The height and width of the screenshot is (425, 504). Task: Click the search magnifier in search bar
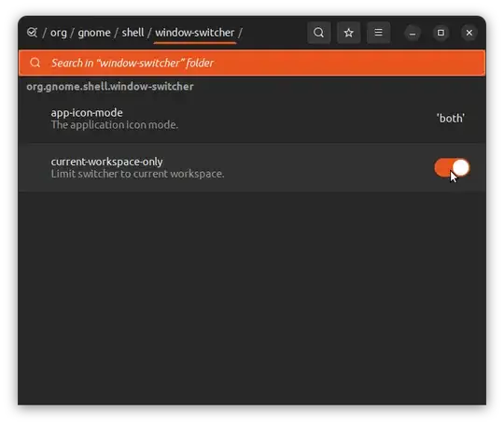coord(35,63)
